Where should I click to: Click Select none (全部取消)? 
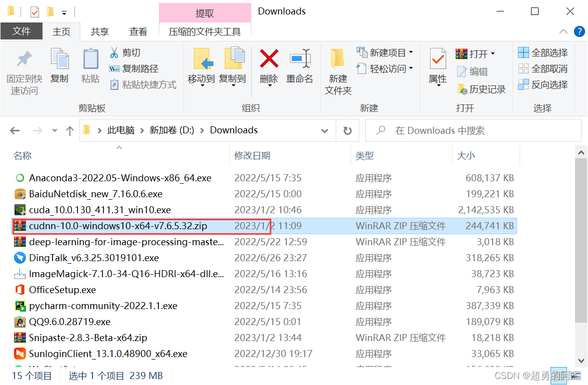coord(543,68)
